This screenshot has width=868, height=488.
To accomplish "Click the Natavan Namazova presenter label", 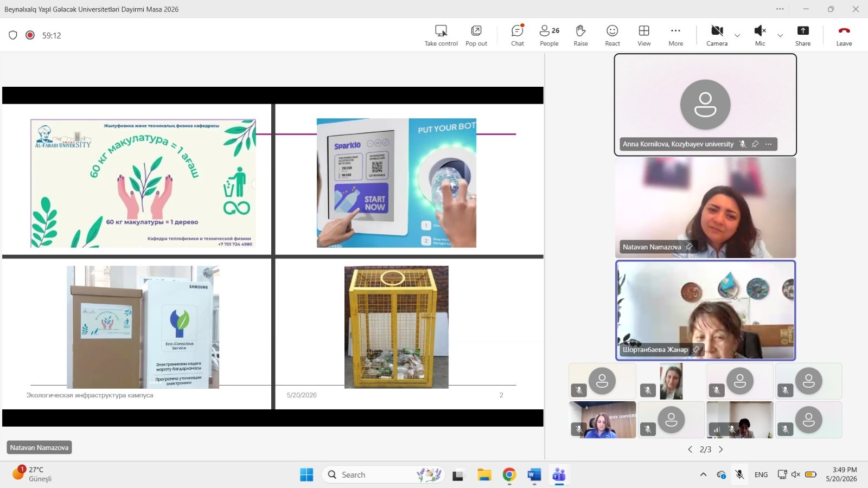I will [39, 447].
